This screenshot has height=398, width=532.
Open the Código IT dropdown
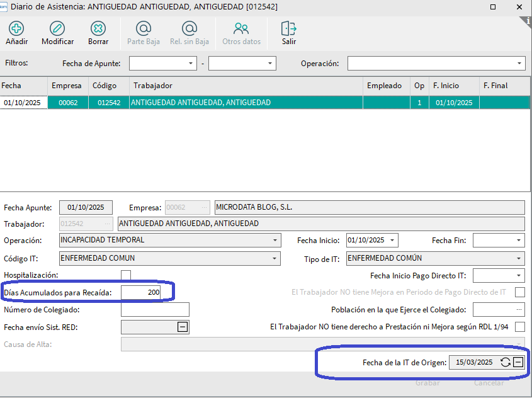275,258
